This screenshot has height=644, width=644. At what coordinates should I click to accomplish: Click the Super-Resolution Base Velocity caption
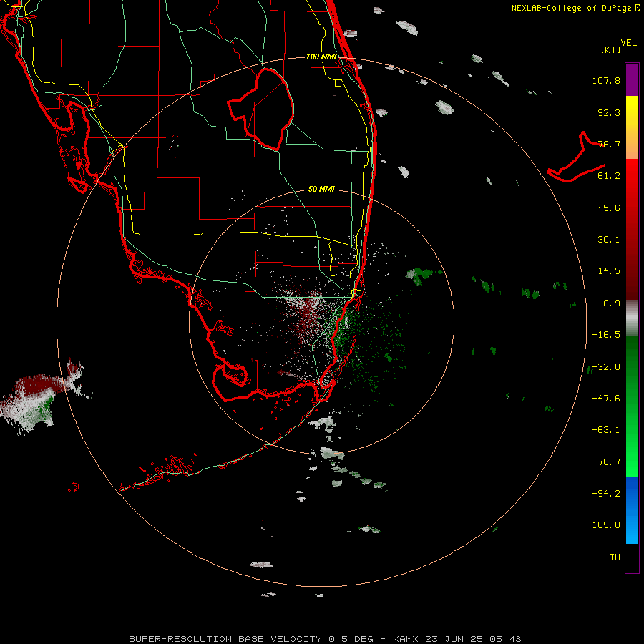pyautogui.click(x=326, y=639)
